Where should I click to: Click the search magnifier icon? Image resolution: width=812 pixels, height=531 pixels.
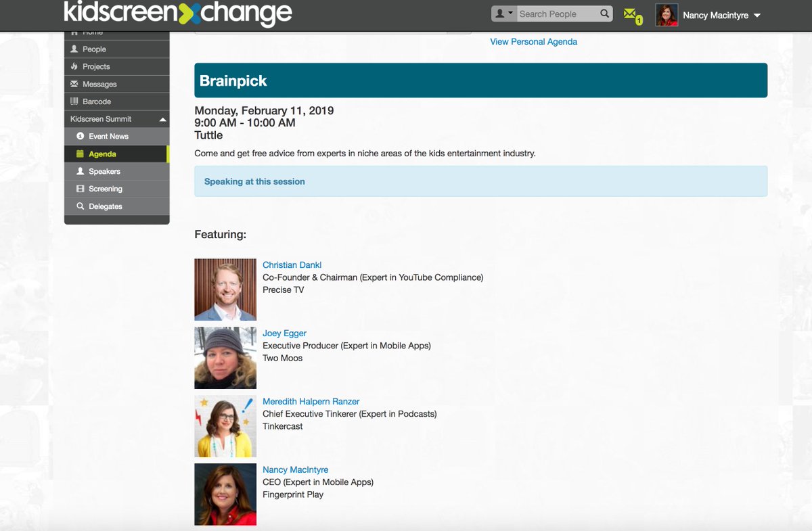click(x=604, y=14)
